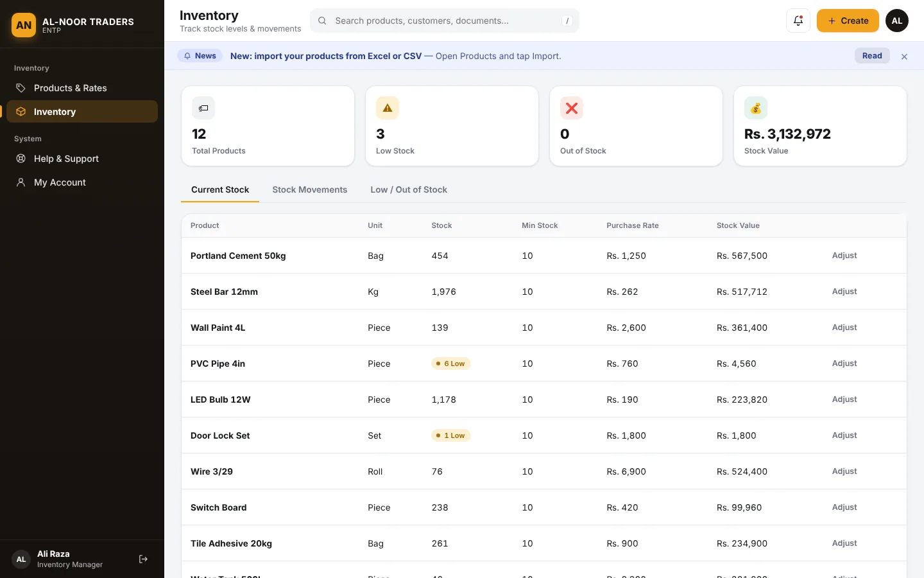This screenshot has width=924, height=578.
Task: Click the Switch Board product name
Action: (219, 507)
